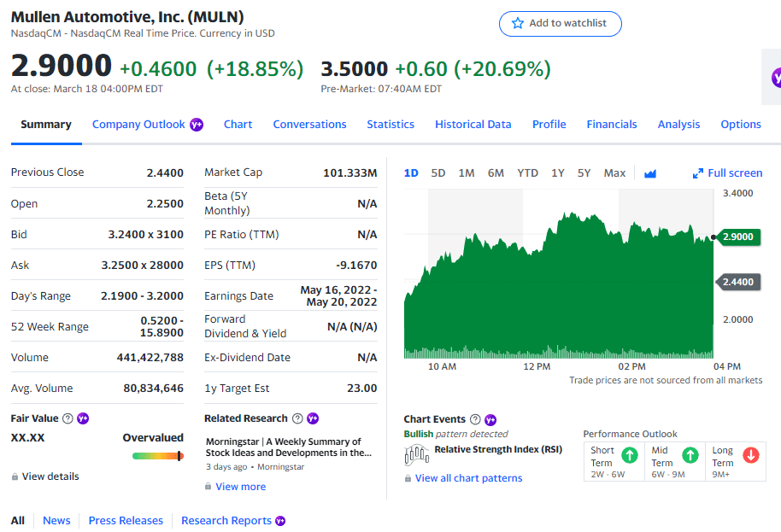Click the Y+ badge next to Research Reports
The height and width of the screenshot is (532, 781).
(280, 521)
